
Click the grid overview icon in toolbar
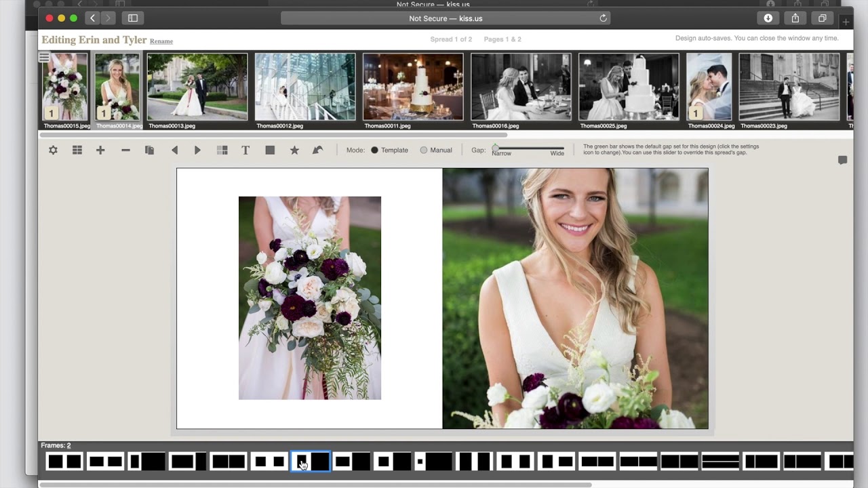[x=77, y=150]
